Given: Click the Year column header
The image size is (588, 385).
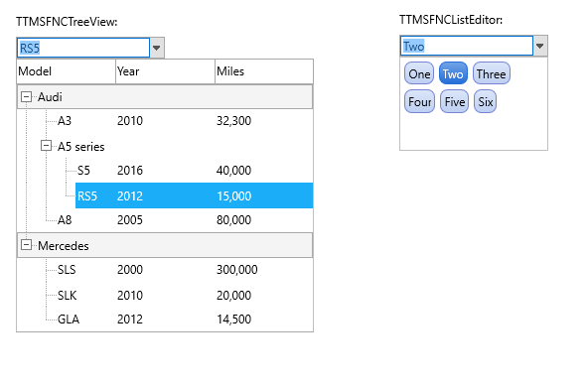Looking at the screenshot, I should [x=165, y=71].
